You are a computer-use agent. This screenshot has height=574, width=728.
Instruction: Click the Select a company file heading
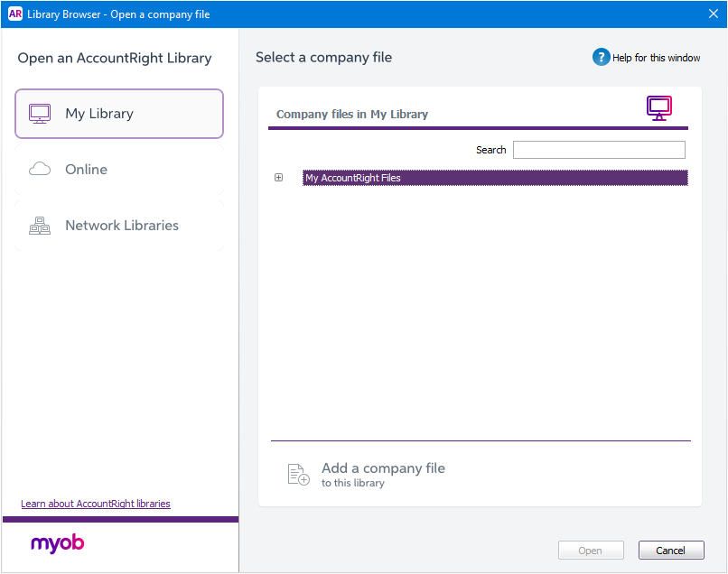(x=323, y=57)
